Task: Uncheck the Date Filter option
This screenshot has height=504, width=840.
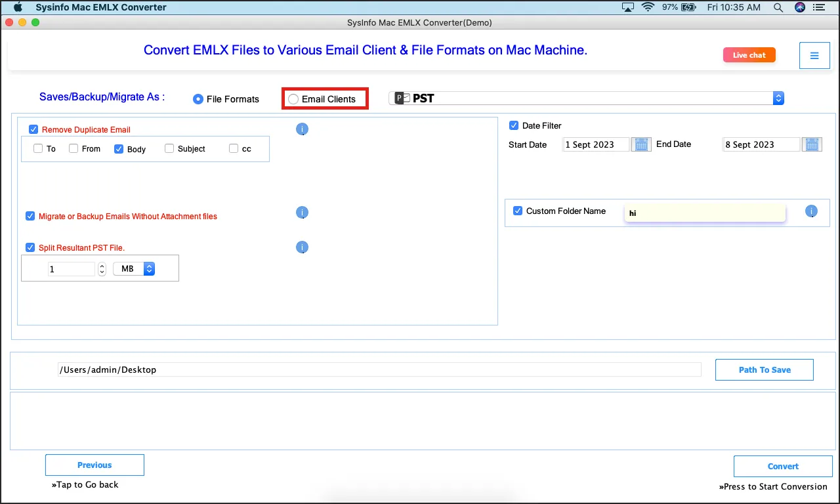Action: 514,125
